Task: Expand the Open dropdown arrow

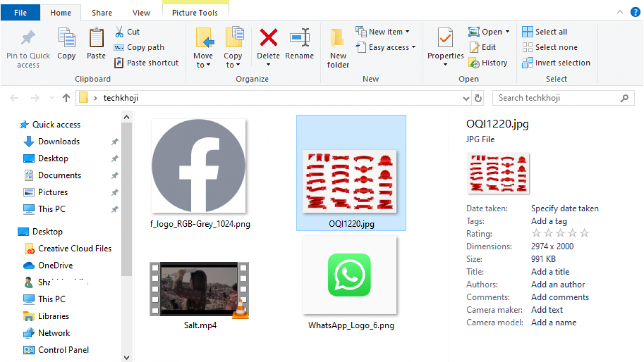Action: [508, 32]
